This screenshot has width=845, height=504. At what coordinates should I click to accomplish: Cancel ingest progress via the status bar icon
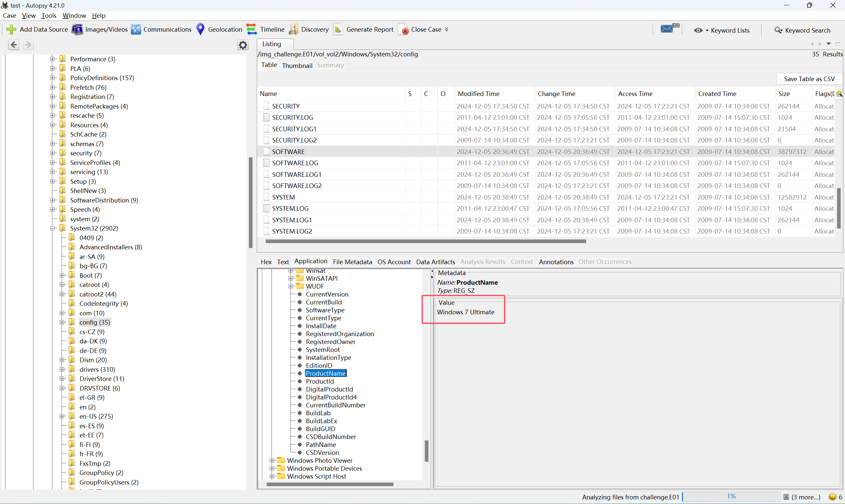(x=786, y=497)
